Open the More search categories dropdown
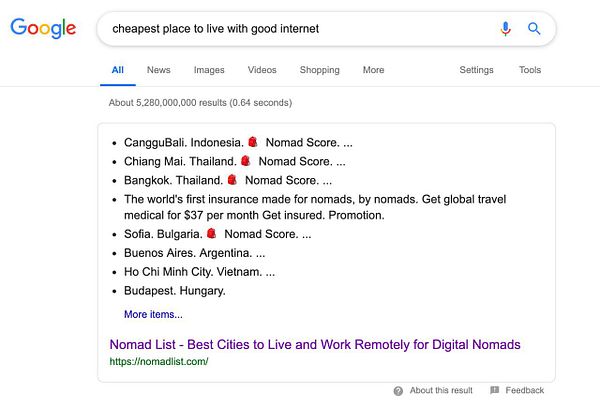Image resolution: width=600 pixels, height=405 pixels. [373, 70]
